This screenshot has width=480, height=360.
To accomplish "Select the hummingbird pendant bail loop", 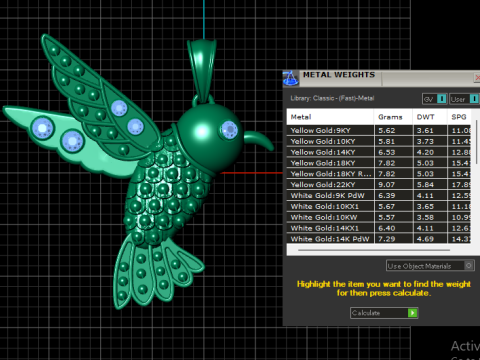I will (202, 71).
